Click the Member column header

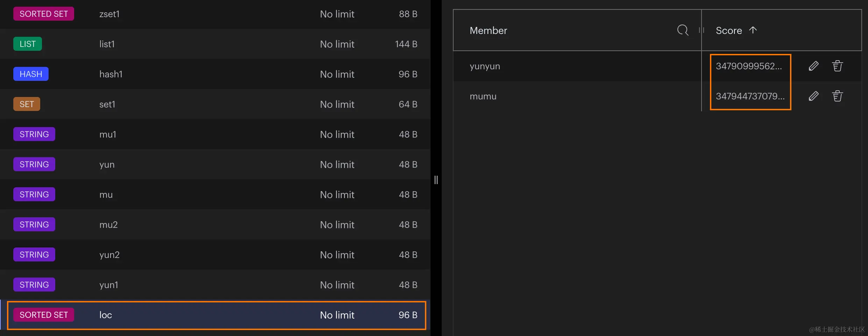click(x=488, y=30)
